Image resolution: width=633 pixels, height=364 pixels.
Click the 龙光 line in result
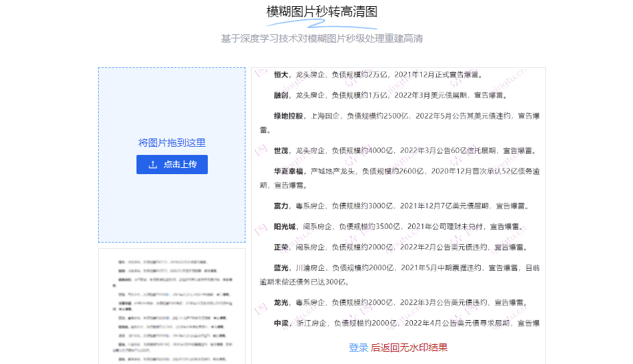point(401,302)
